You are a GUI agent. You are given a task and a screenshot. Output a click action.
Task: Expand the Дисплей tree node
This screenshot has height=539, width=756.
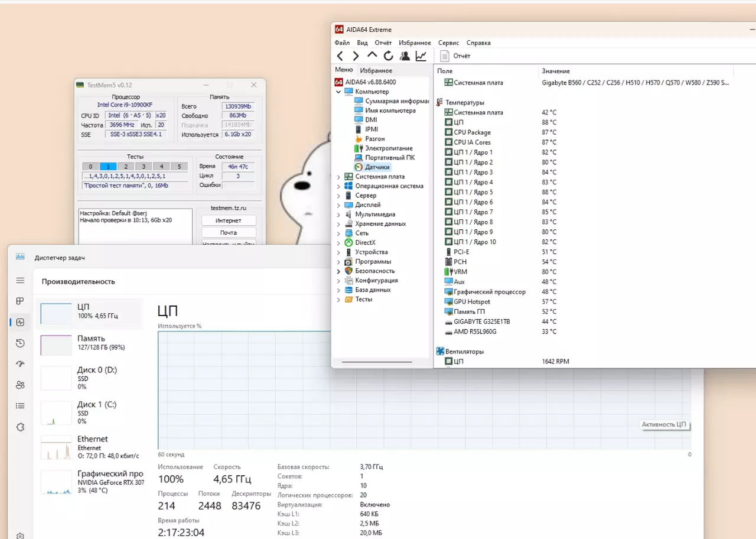[338, 205]
